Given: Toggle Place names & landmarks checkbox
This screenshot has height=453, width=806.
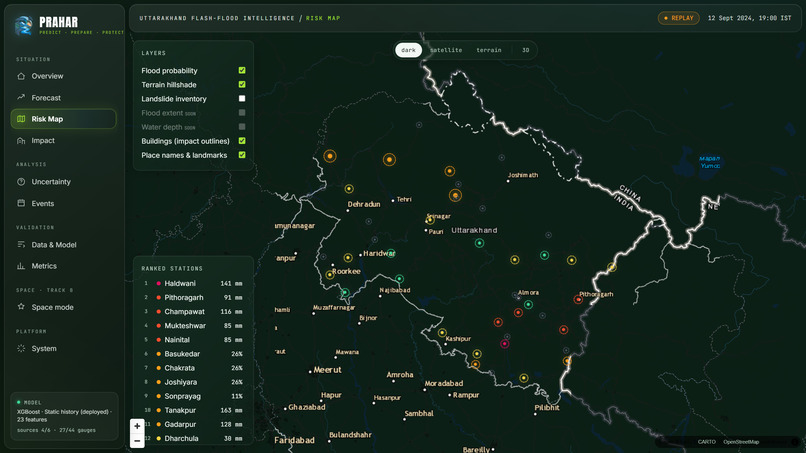Looking at the screenshot, I should coord(242,155).
